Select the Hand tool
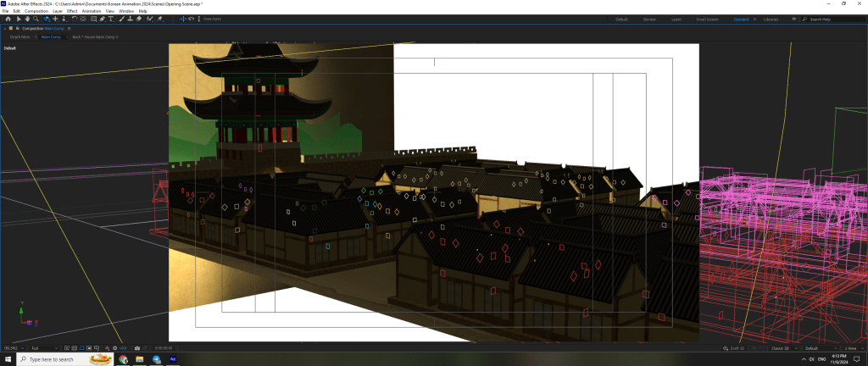The height and width of the screenshot is (366, 868). click(x=26, y=18)
